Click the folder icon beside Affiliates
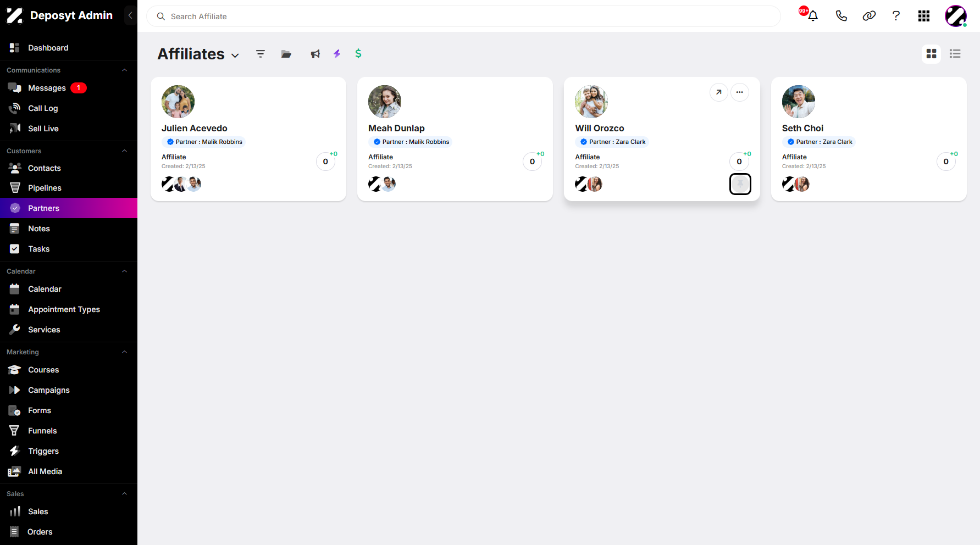Image resolution: width=980 pixels, height=545 pixels. [x=286, y=54]
